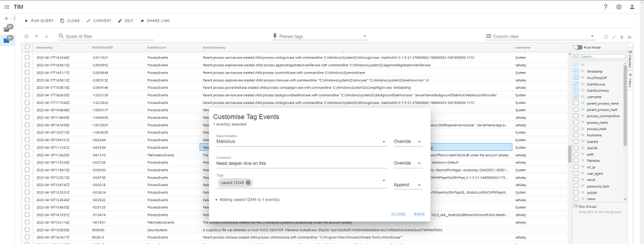Screen dimensions: 644x244
Task: Open the user account icon
Action: point(633,6)
